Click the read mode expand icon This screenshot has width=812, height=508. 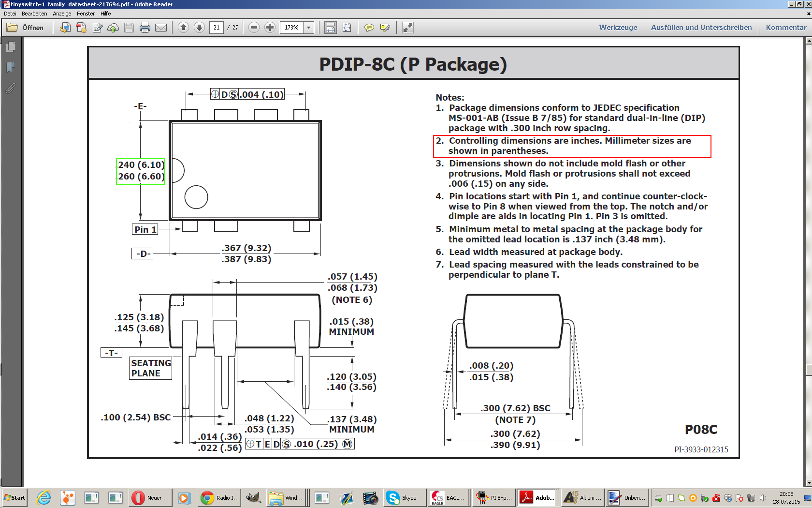pos(408,28)
